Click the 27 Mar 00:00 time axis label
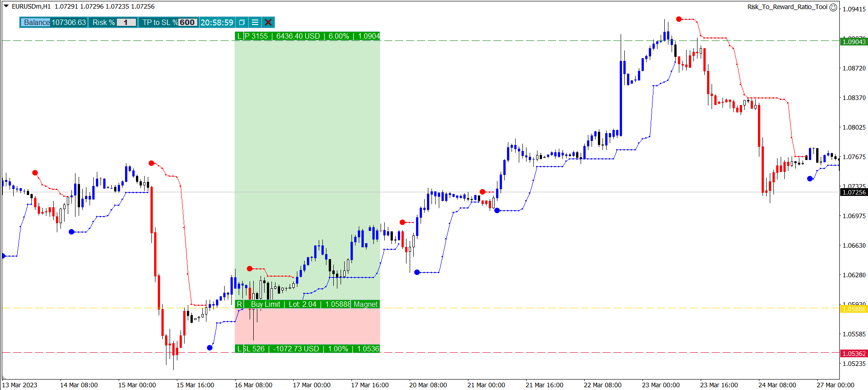The width and height of the screenshot is (868, 390). [x=835, y=385]
